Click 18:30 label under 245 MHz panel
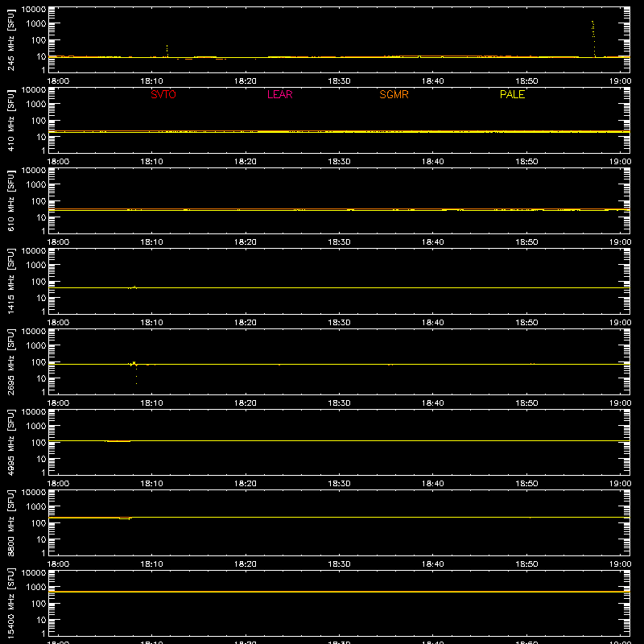Image resolution: width=644 pixels, height=644 pixels. click(339, 81)
